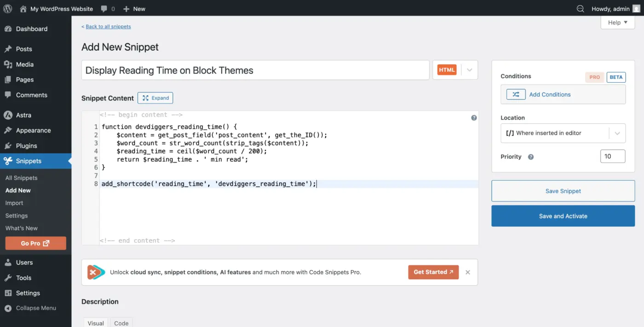
Task: Click the Plugins plug icon
Action: pyautogui.click(x=8, y=146)
